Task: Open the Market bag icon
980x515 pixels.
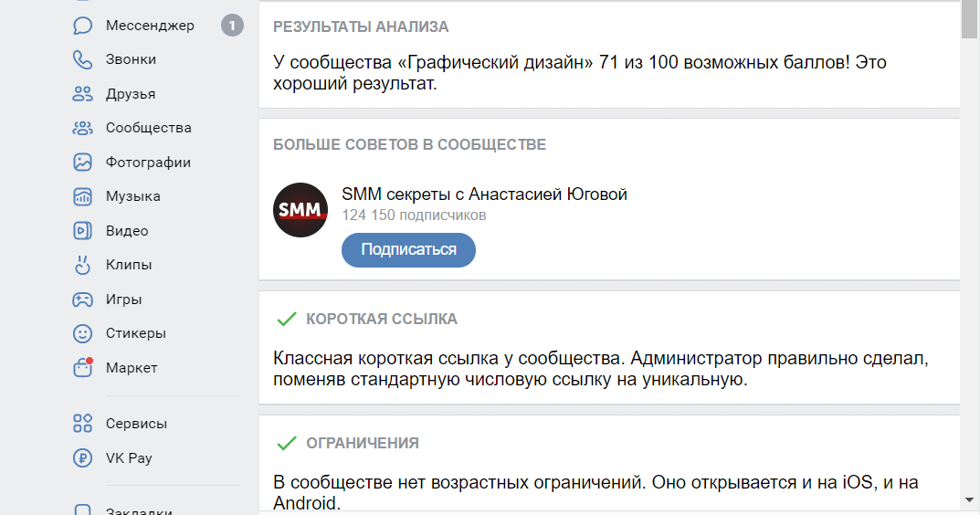Action: pos(83,368)
